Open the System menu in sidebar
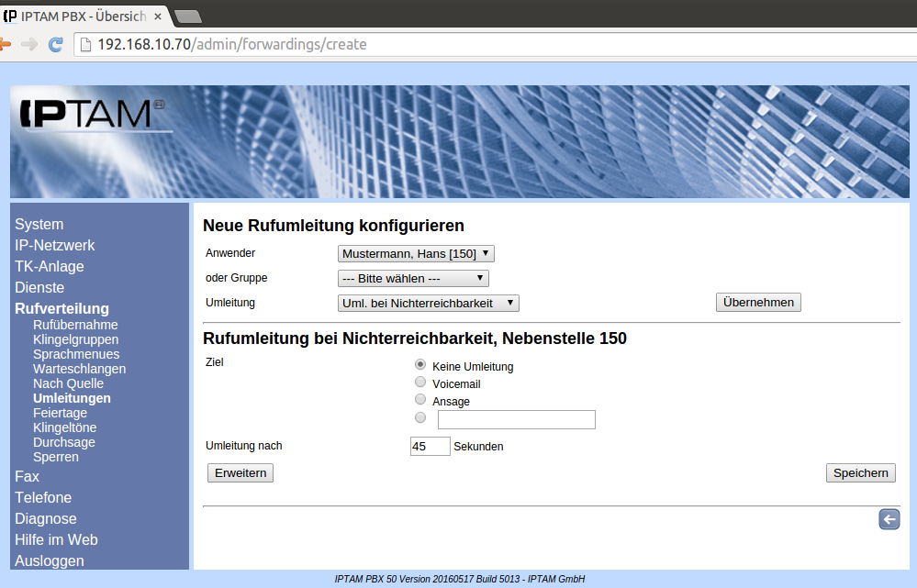Screen dimensions: 917x588 tap(39, 224)
